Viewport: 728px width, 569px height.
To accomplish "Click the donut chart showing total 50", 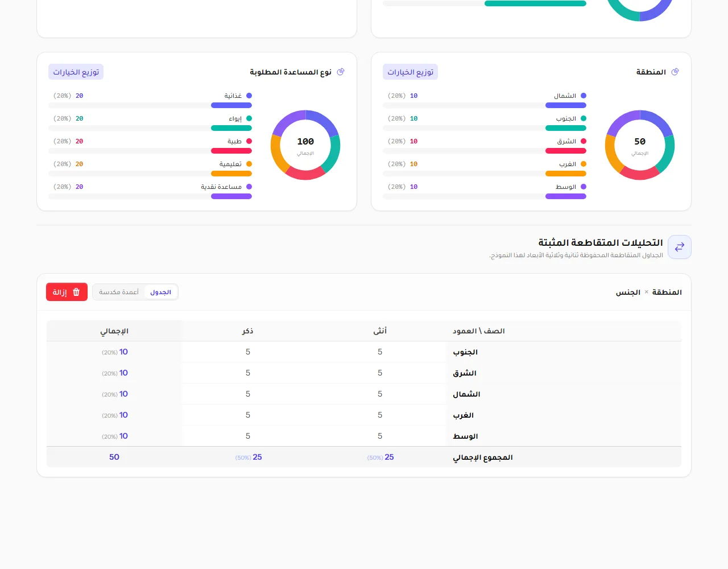I will 640,145.
